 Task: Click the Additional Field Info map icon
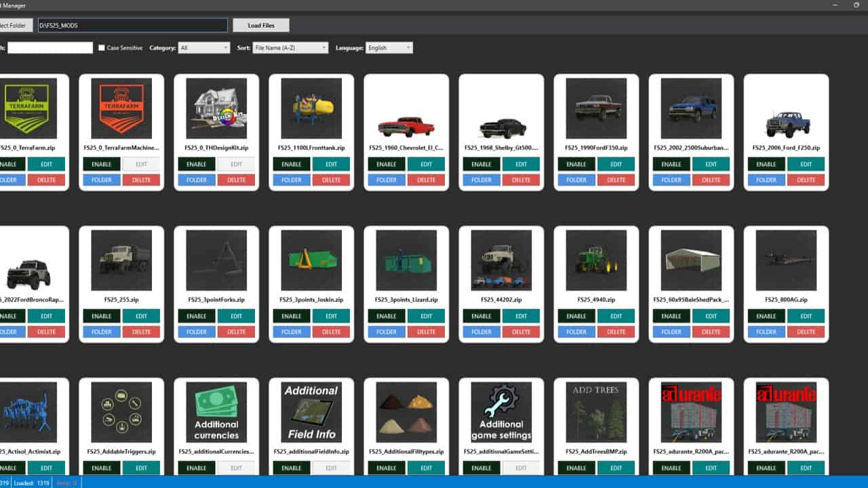coord(311,412)
